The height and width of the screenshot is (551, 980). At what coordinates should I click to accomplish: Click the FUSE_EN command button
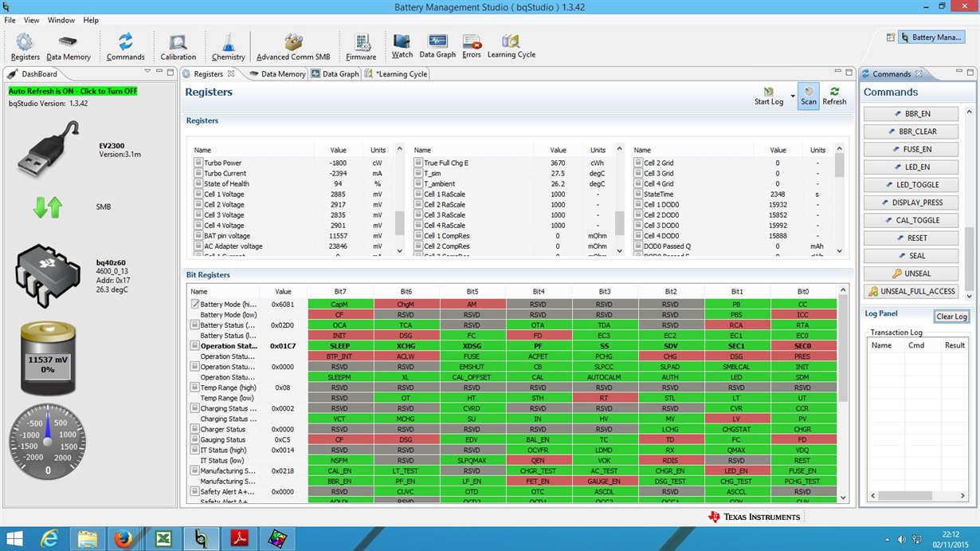point(912,149)
